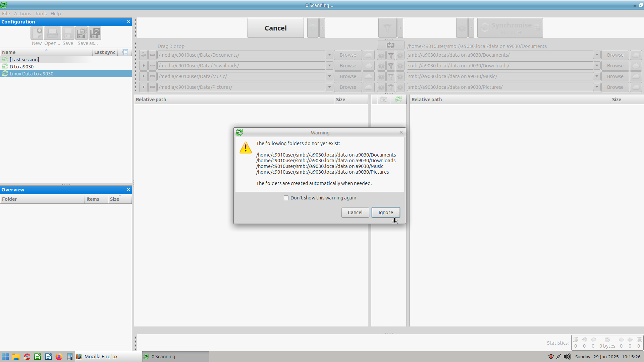Click the Last sync column header
Image resolution: width=644 pixels, height=362 pixels.
point(105,52)
